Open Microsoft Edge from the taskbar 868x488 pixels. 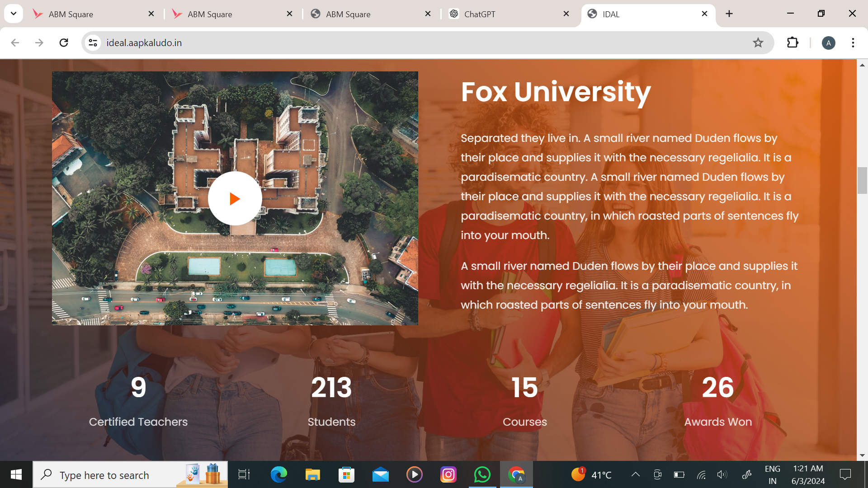278,474
